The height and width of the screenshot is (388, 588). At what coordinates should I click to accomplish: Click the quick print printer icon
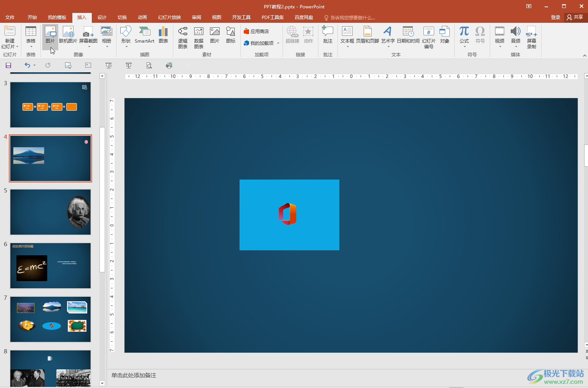point(169,65)
